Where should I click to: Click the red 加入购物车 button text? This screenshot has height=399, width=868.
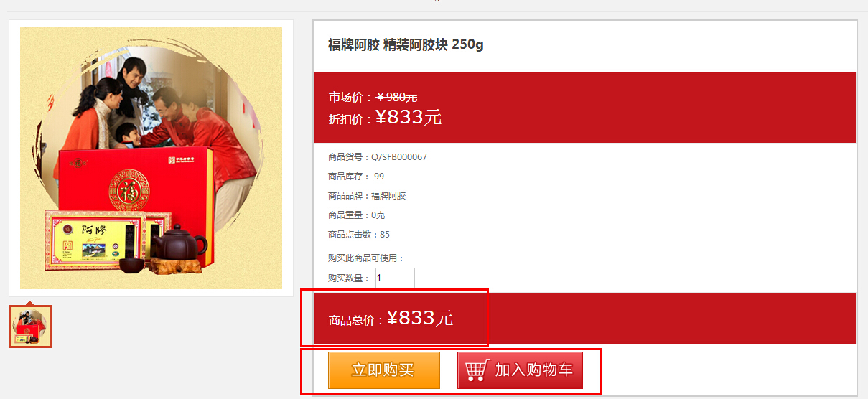(533, 370)
